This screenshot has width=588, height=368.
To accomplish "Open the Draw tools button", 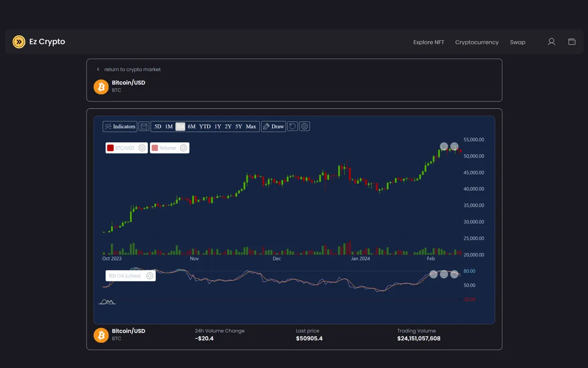I will point(273,127).
